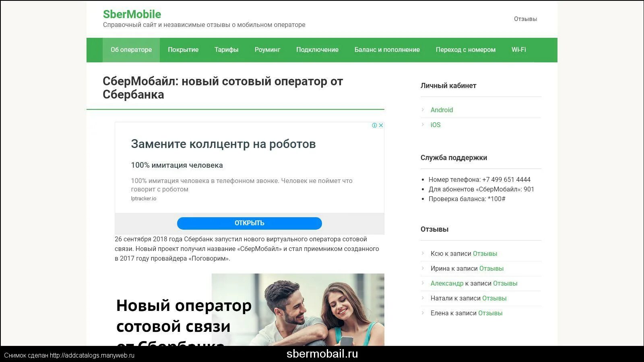The image size is (644, 362).
Task: Open Отзывы link in Натали's comment
Action: [x=494, y=298]
